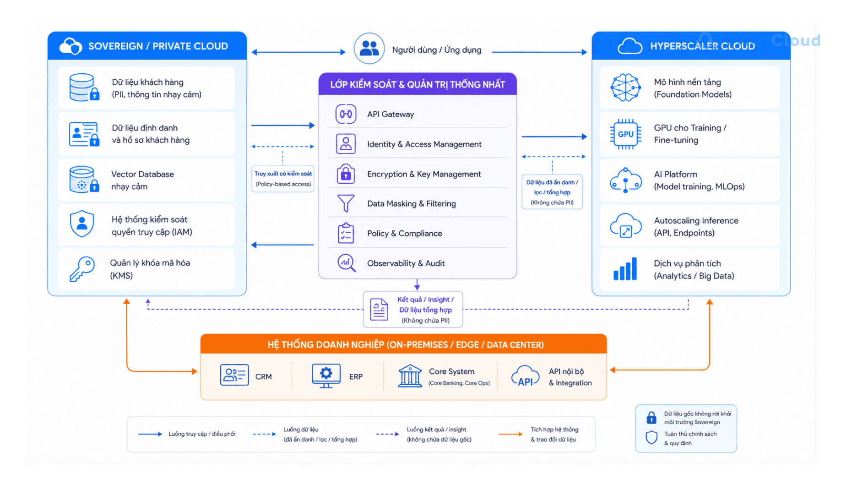Screen dimensions: 868x481
Task: Click the Policy & Compliance clipboard icon
Action: click(x=346, y=233)
